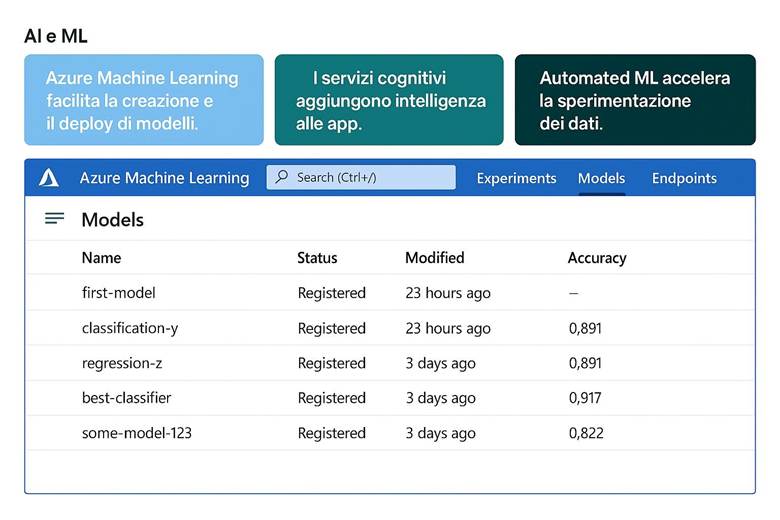Click the Modified column header
Image resolution: width=780 pixels, height=520 pixels.
coord(434,258)
